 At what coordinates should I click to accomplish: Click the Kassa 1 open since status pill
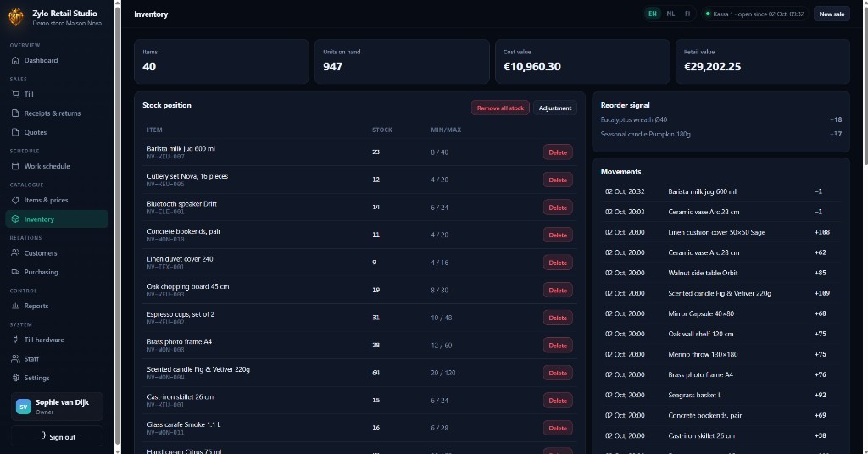(755, 14)
